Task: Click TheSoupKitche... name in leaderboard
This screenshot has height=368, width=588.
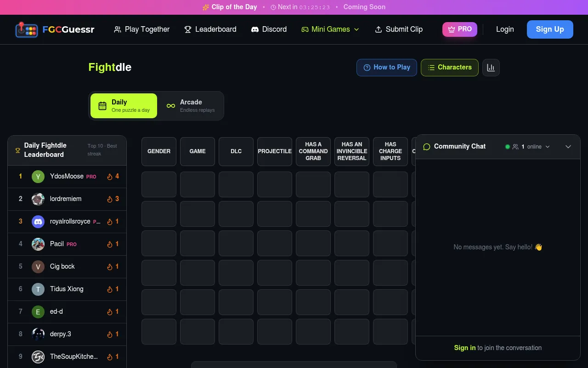Action: [74, 357]
